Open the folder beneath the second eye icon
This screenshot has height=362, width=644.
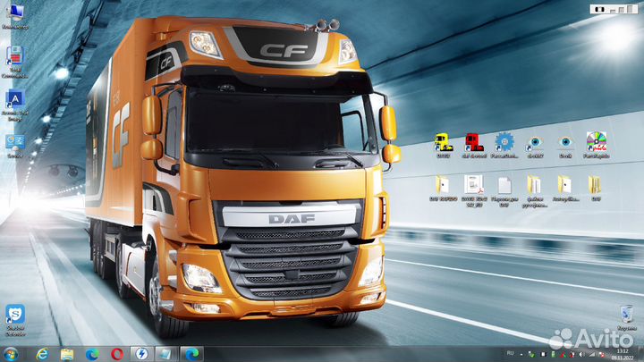point(565,189)
